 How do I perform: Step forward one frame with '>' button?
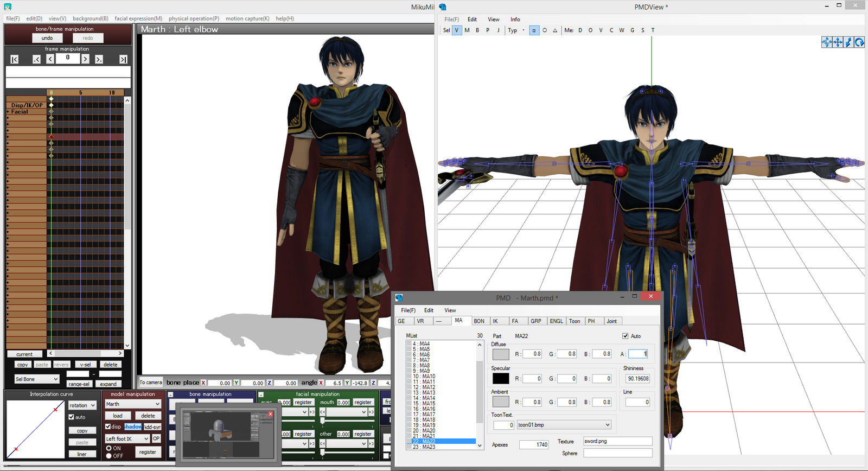85,59
